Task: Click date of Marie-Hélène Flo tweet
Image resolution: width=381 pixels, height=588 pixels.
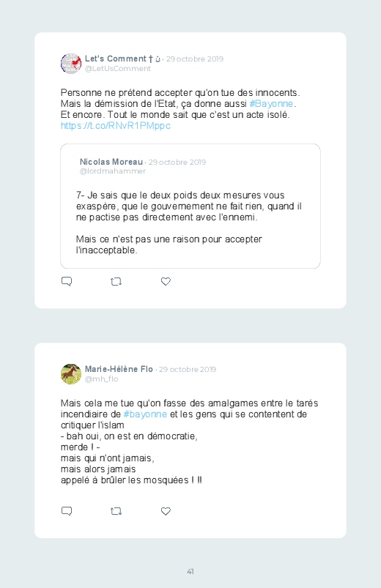Action: (188, 369)
